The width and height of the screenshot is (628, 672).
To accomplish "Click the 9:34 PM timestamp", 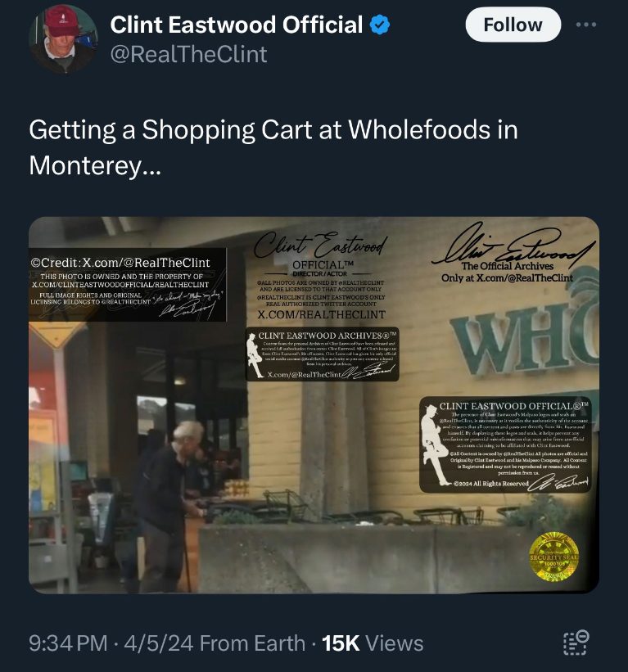I will 68,643.
